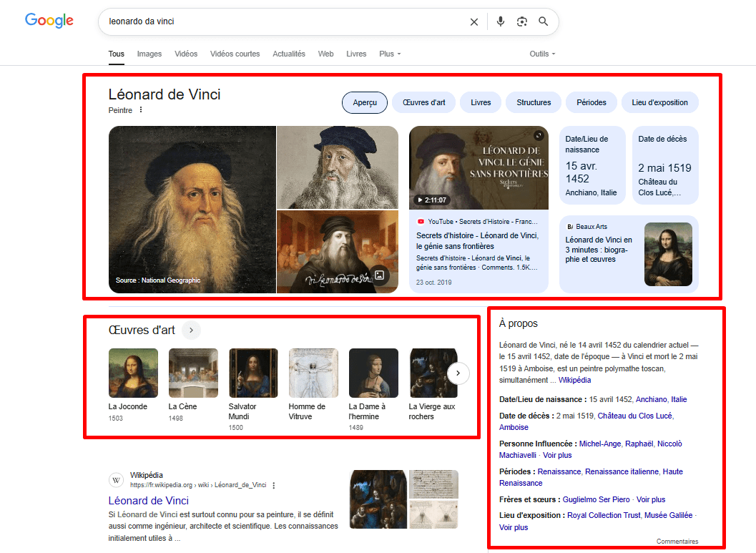Click the Italie link
This screenshot has width=756, height=553.
click(x=679, y=399)
